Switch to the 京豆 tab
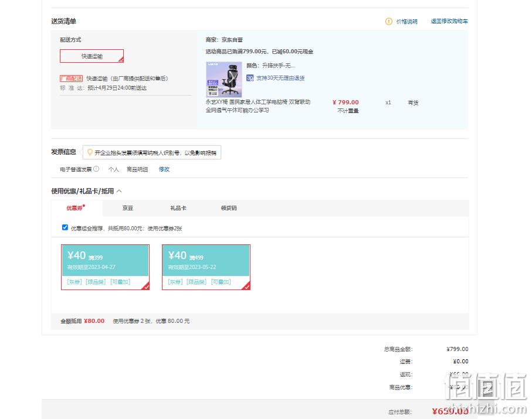This screenshot has width=532, height=419. (127, 208)
